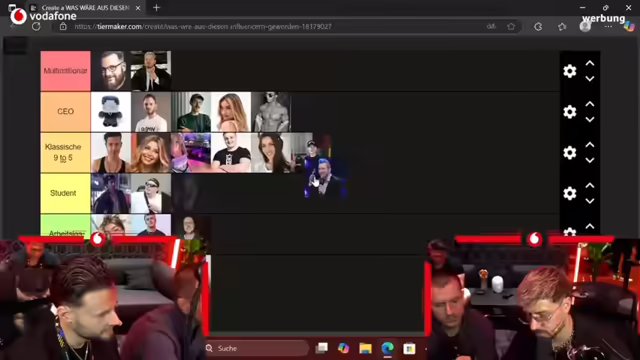Open settings gear for Multimillionär row
The height and width of the screenshot is (360, 640).
[x=569, y=71]
